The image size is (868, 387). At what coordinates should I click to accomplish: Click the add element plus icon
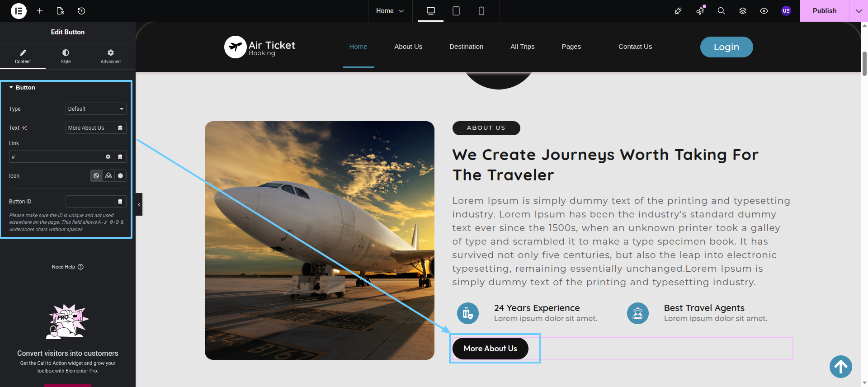click(x=40, y=11)
